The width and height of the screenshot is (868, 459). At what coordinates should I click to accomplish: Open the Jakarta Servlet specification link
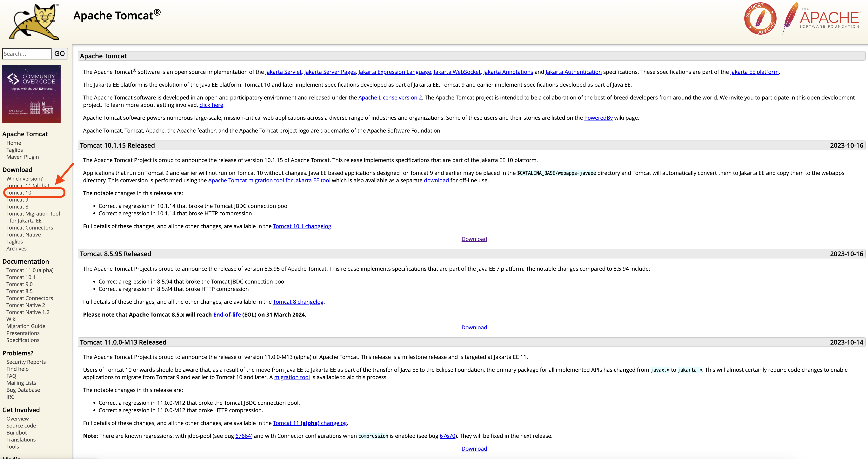pyautogui.click(x=283, y=72)
